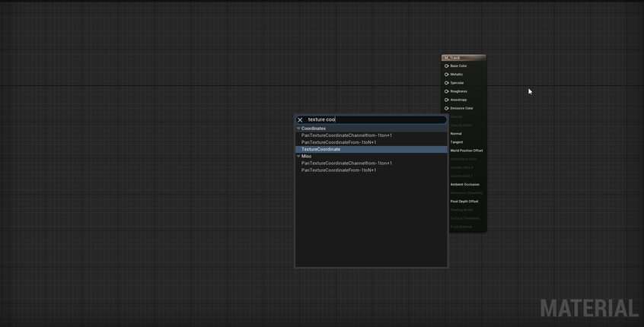Collapse the Coordinates category
Screen dimensions: 644x327
(298, 129)
